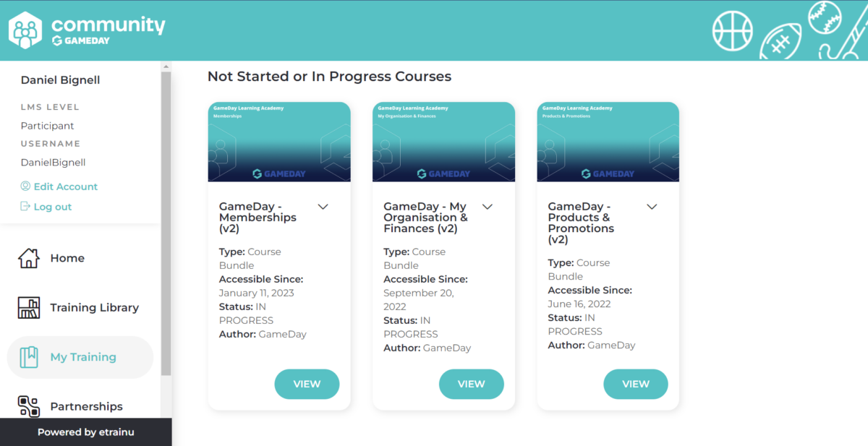
Task: Click the Log out arrow icon
Action: [25, 207]
